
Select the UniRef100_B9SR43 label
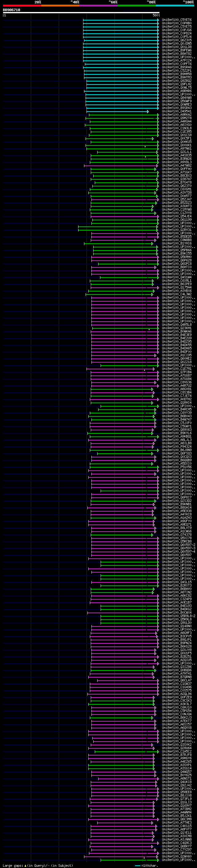click(177, 108)
